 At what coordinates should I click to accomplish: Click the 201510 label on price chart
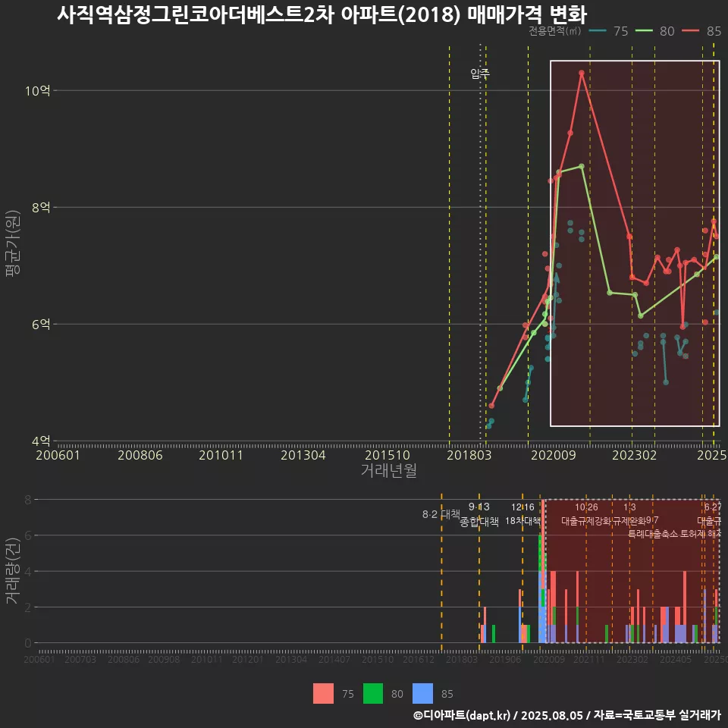(x=388, y=455)
